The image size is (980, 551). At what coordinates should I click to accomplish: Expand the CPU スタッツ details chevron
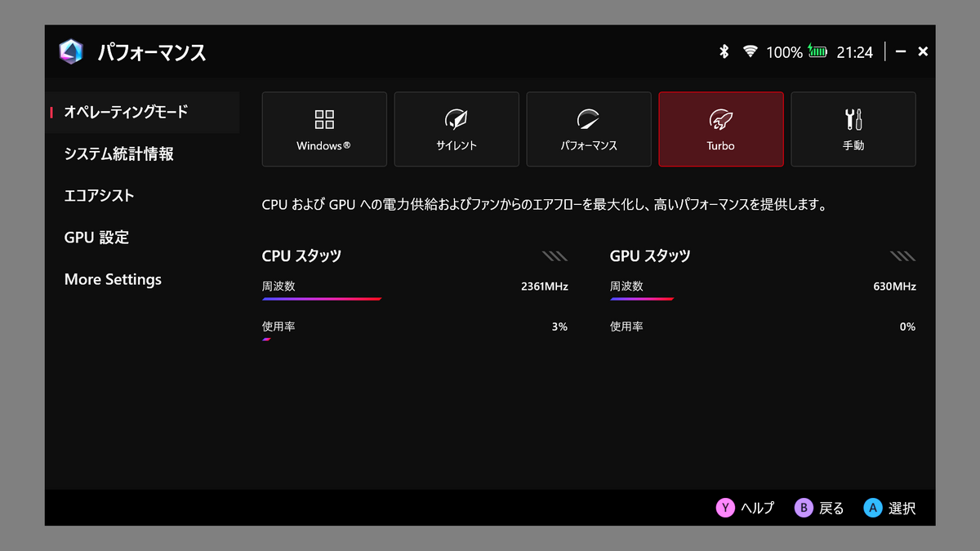pos(555,256)
